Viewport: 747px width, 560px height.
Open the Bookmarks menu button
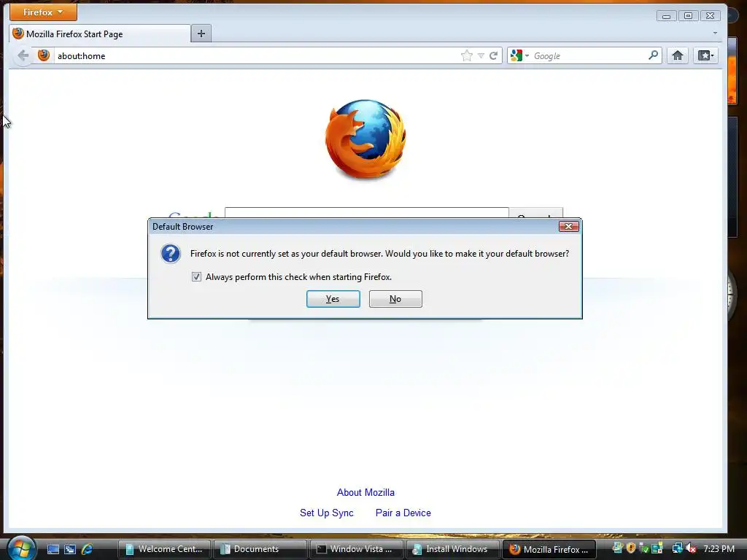(x=705, y=55)
